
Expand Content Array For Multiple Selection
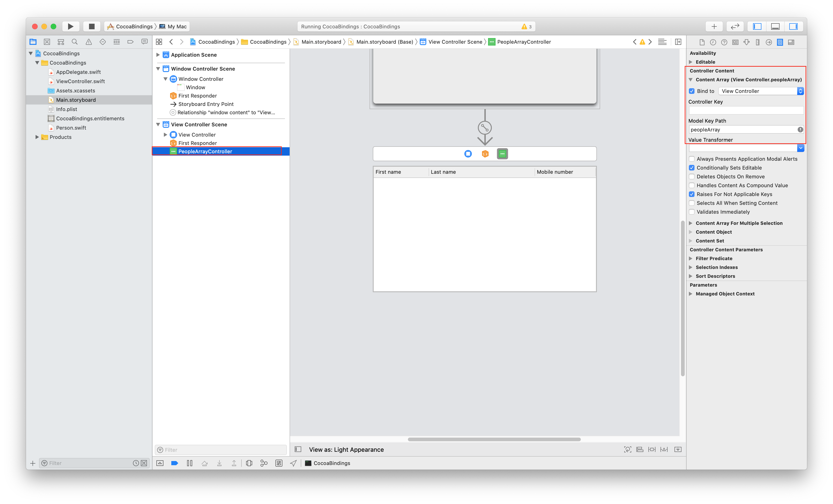tap(691, 223)
